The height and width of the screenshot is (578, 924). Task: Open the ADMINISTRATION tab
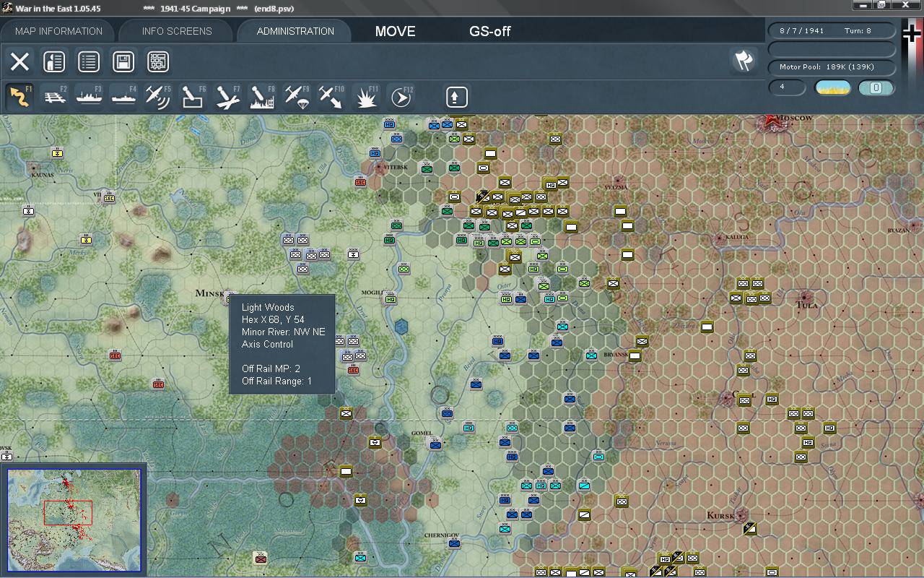click(295, 31)
